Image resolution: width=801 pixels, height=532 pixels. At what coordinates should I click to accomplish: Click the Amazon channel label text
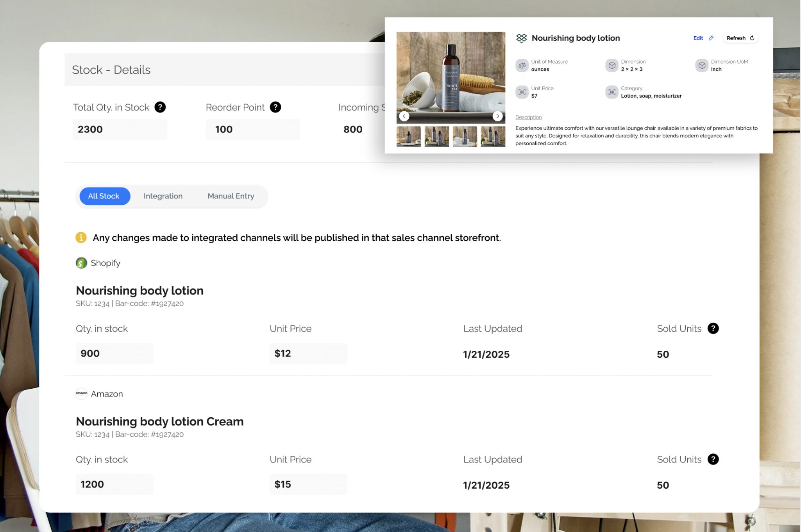(107, 394)
